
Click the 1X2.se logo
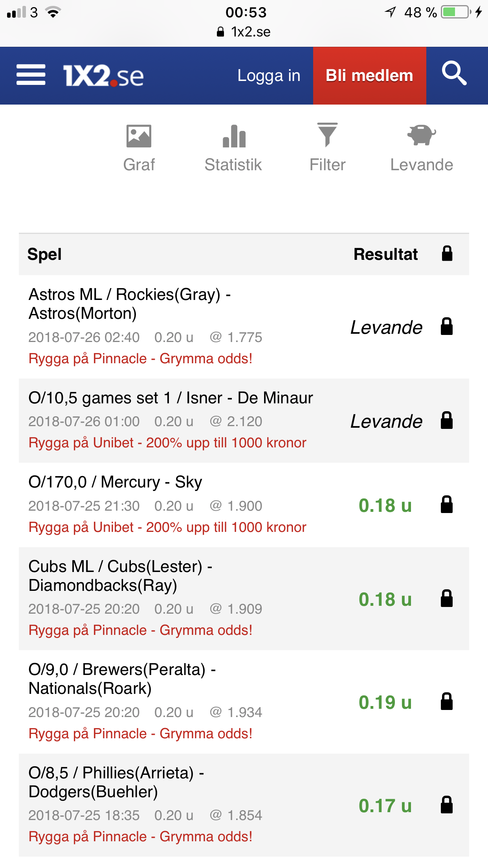click(x=103, y=75)
